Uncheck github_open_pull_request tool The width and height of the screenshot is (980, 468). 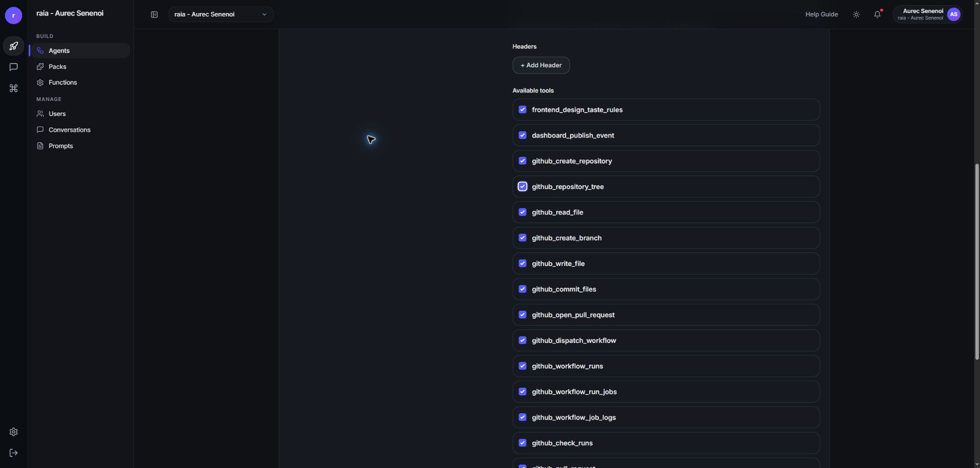523,315
